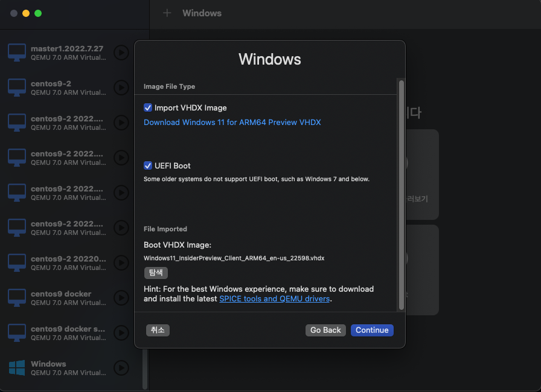
Task: Click the Windows11_InsiderPreview_Client_ARM64_en-us_22598.vhdx filename
Action: coord(234,258)
